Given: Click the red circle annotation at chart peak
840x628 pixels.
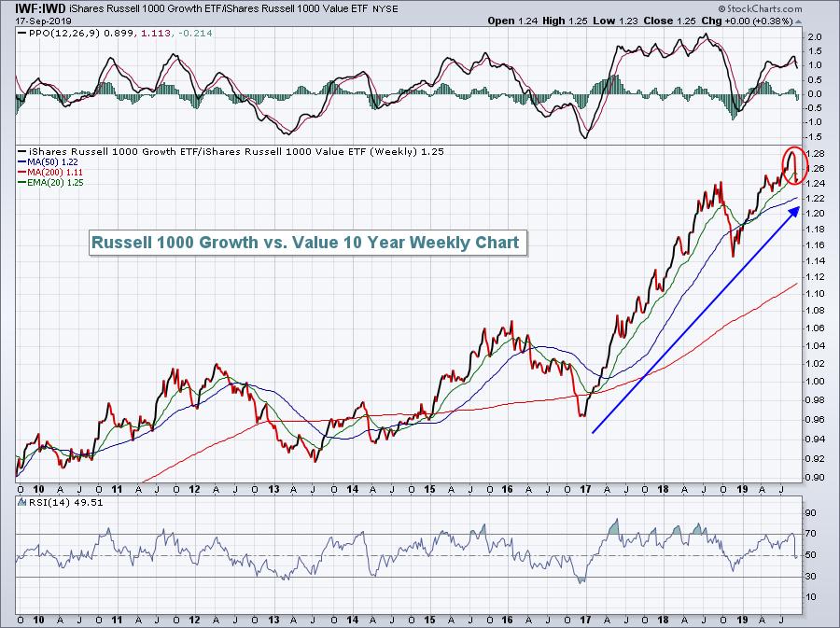Looking at the screenshot, I should click(793, 165).
